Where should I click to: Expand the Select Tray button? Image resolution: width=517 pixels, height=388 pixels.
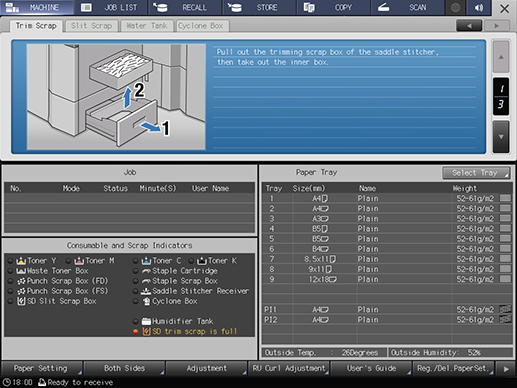476,173
